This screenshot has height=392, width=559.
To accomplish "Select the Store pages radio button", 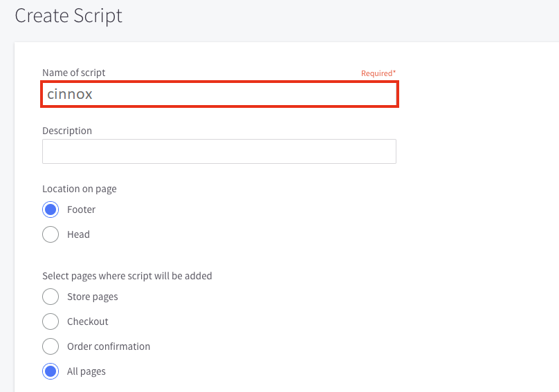I will coord(51,297).
